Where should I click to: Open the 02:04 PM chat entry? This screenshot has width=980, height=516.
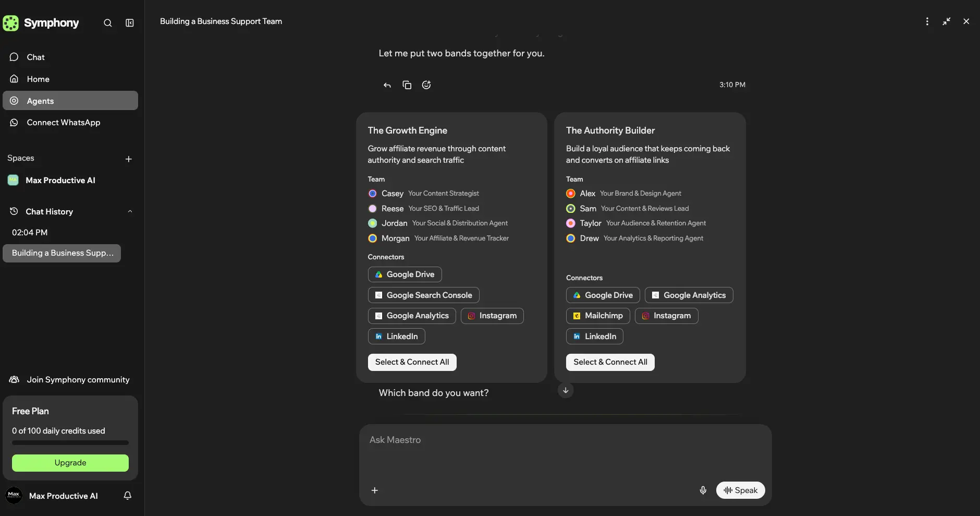click(x=30, y=233)
